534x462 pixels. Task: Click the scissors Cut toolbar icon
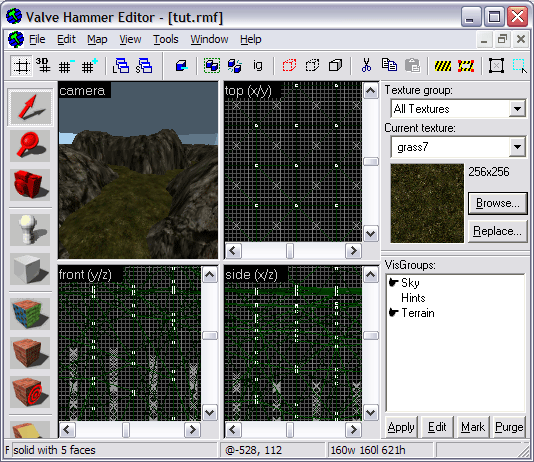click(x=366, y=65)
